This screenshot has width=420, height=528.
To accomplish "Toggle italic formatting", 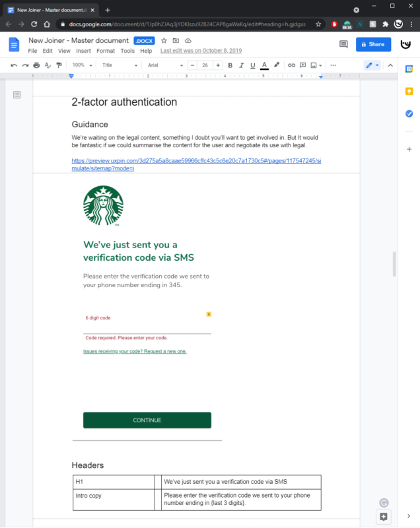I will 242,65.
